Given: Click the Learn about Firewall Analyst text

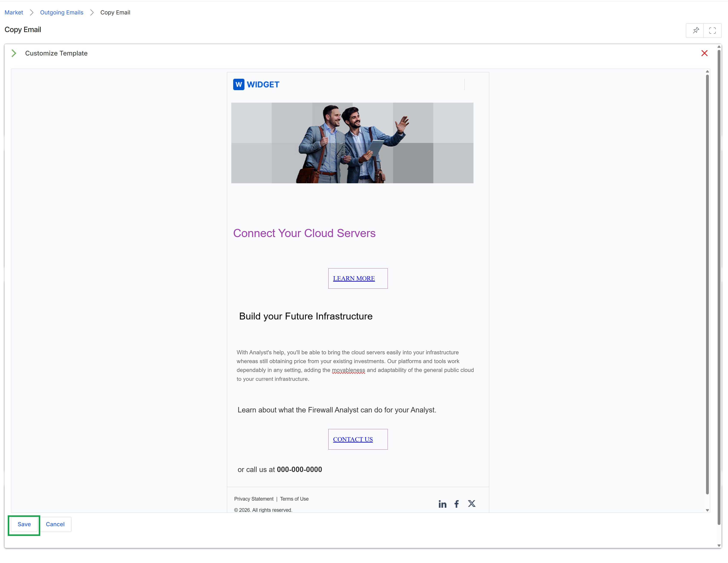Looking at the screenshot, I should coord(337,410).
